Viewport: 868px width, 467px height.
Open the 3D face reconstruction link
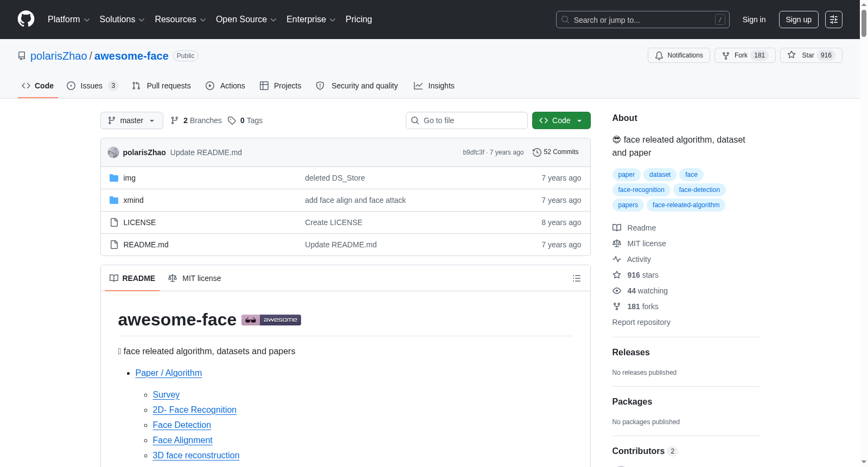pos(196,456)
